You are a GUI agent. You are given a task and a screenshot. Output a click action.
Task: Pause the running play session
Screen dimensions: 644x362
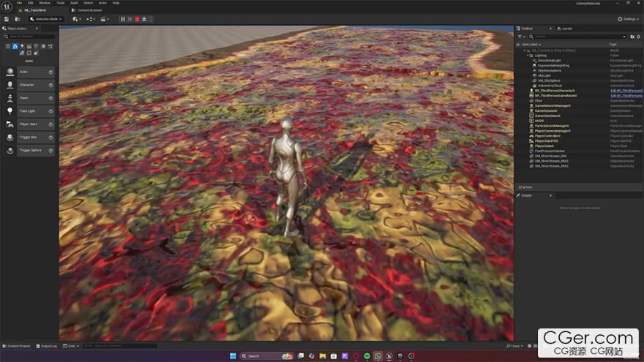point(123,19)
